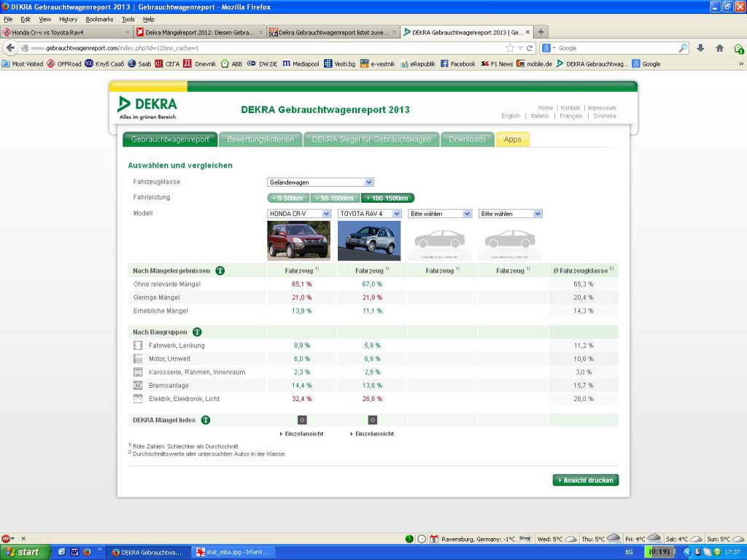Click the Honda CR-V car thumbnail
The image size is (747, 560).
point(298,241)
